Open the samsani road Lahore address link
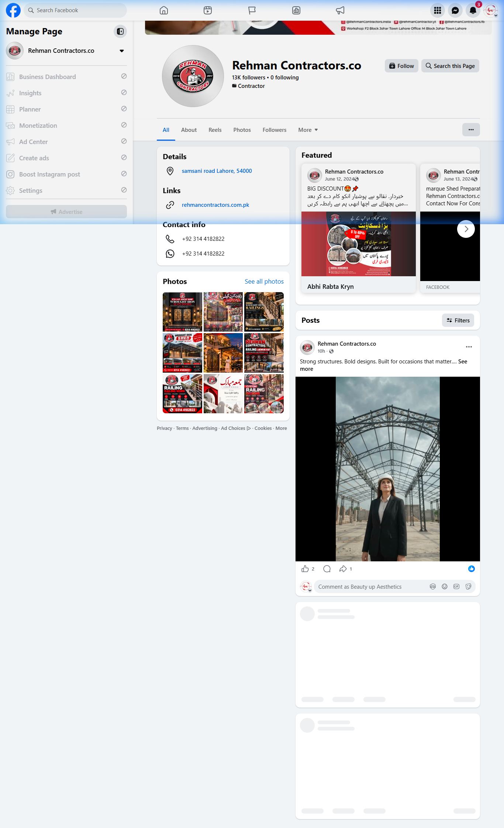Image resolution: width=504 pixels, height=828 pixels. (217, 171)
